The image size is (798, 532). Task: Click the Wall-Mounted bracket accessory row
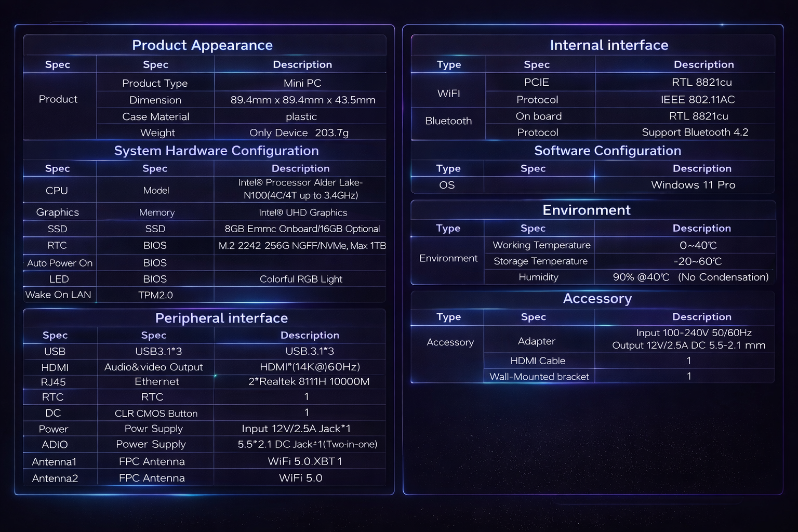(x=539, y=377)
